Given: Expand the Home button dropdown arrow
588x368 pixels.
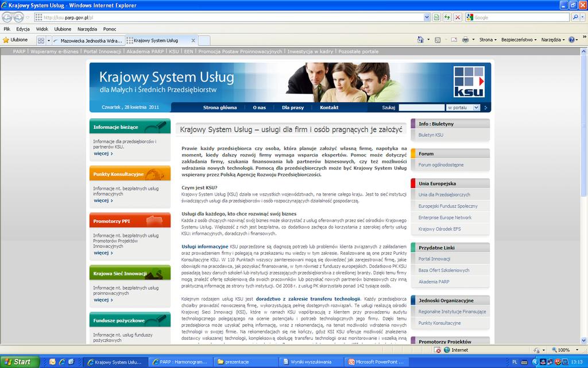Looking at the screenshot, I should (x=428, y=40).
